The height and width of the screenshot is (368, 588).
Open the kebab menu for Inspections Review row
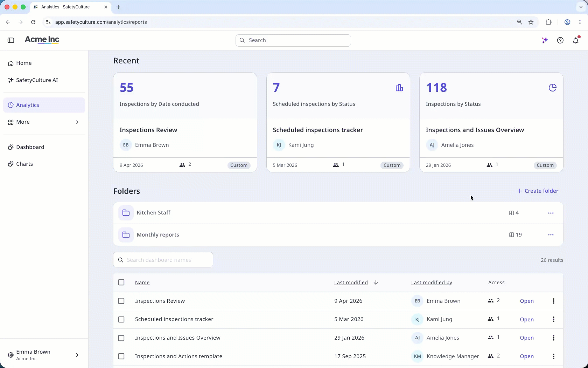[x=553, y=301]
